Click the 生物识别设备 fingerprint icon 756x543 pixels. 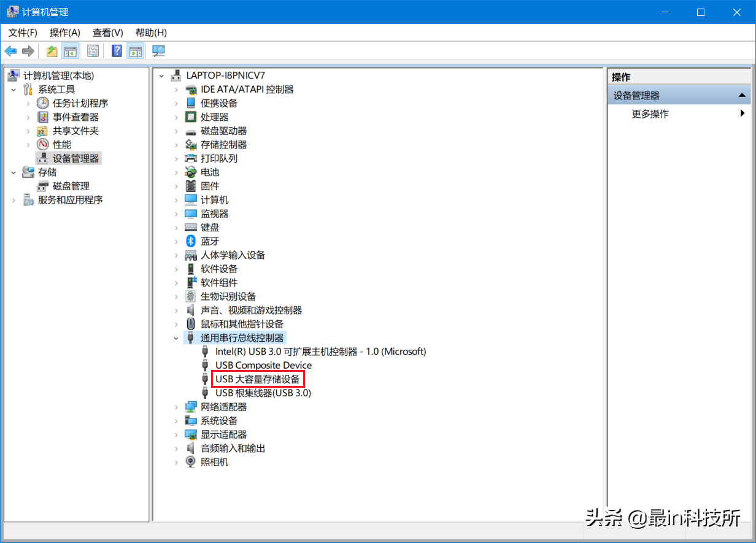click(x=191, y=296)
